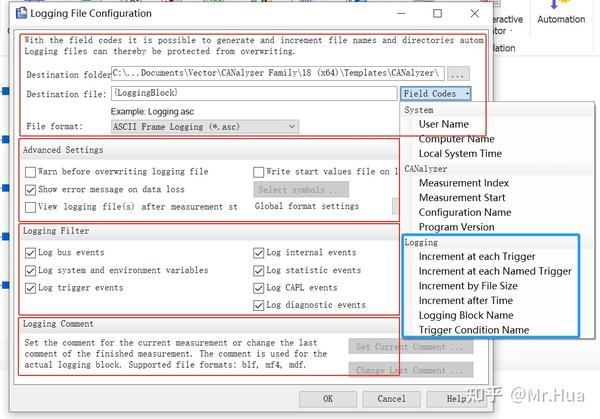Screen dimensions: 600x419
Task: Uncheck Log trigger events
Action: coord(30,288)
